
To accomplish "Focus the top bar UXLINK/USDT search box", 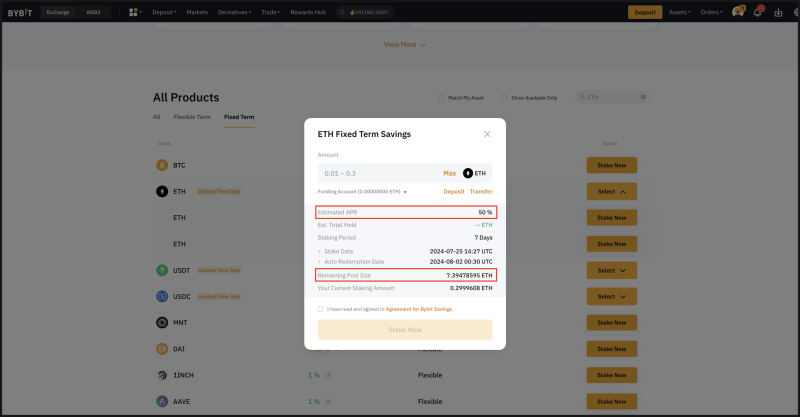I will coord(365,12).
